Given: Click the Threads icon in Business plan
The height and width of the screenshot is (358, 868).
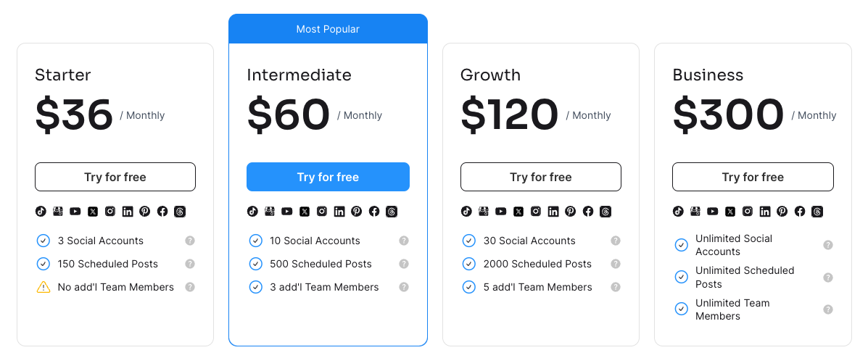Looking at the screenshot, I should [x=817, y=212].
